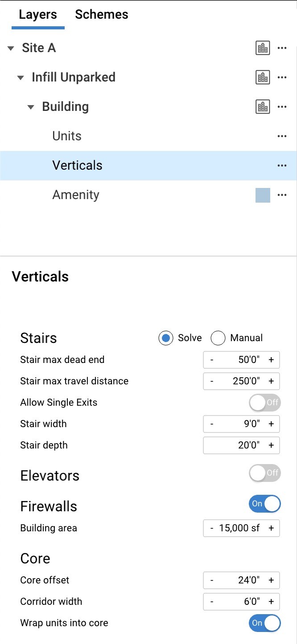Click the Amenity layer color swatch

pyautogui.click(x=263, y=195)
